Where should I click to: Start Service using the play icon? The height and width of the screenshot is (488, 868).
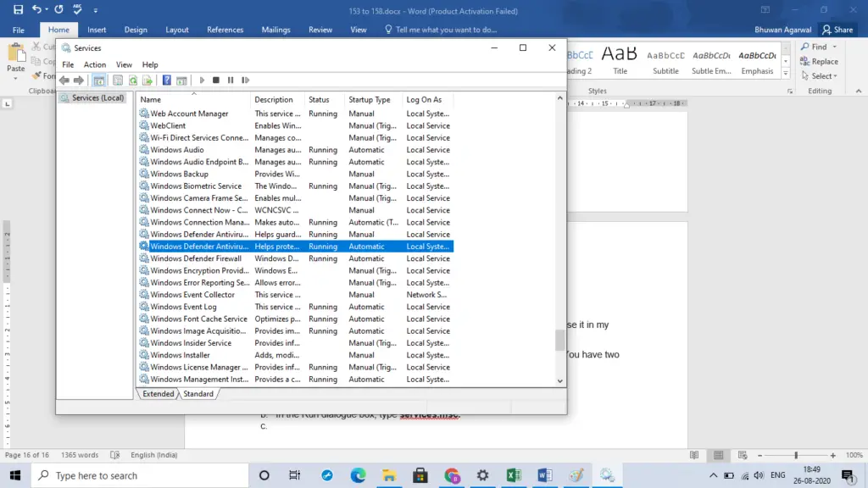pyautogui.click(x=202, y=80)
